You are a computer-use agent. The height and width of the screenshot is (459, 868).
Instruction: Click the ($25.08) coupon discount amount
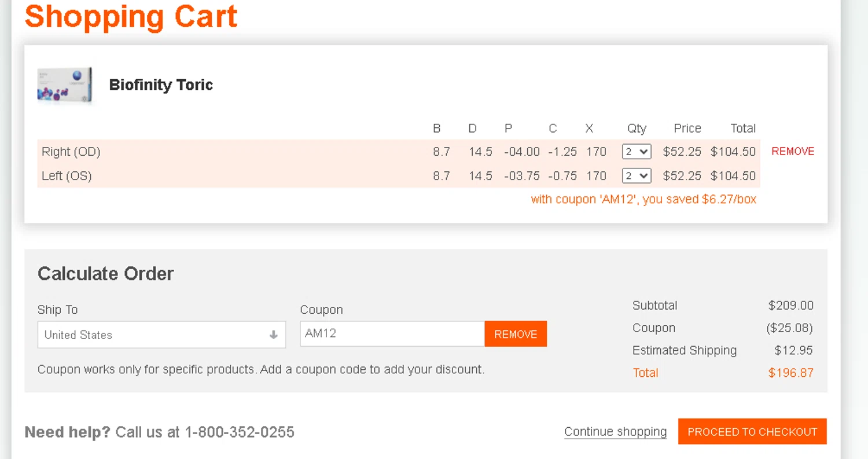[789, 328]
